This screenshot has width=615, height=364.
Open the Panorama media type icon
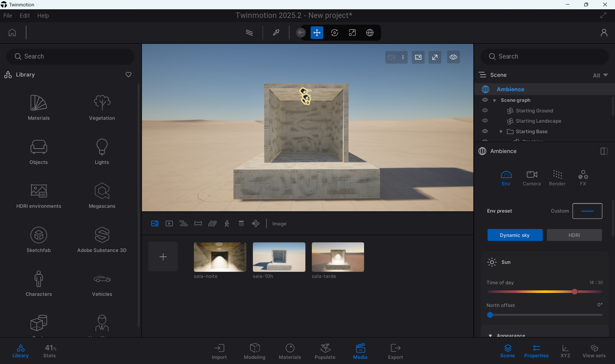tap(198, 223)
